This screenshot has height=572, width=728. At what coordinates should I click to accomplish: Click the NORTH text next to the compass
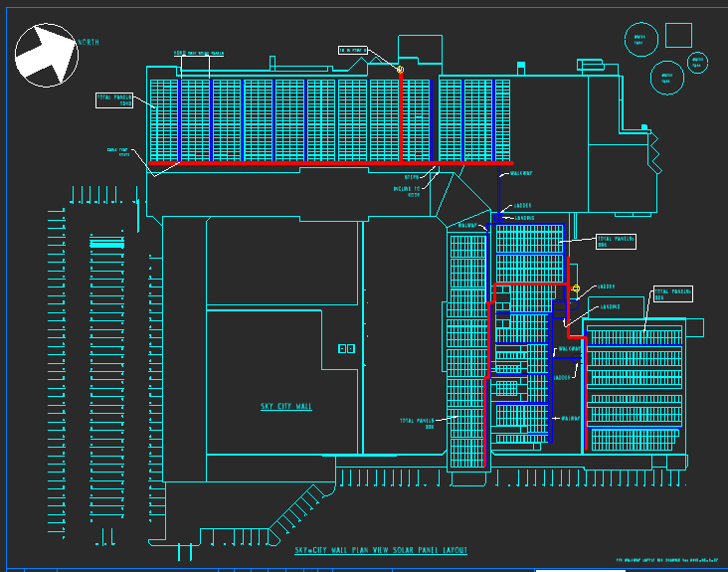click(90, 42)
